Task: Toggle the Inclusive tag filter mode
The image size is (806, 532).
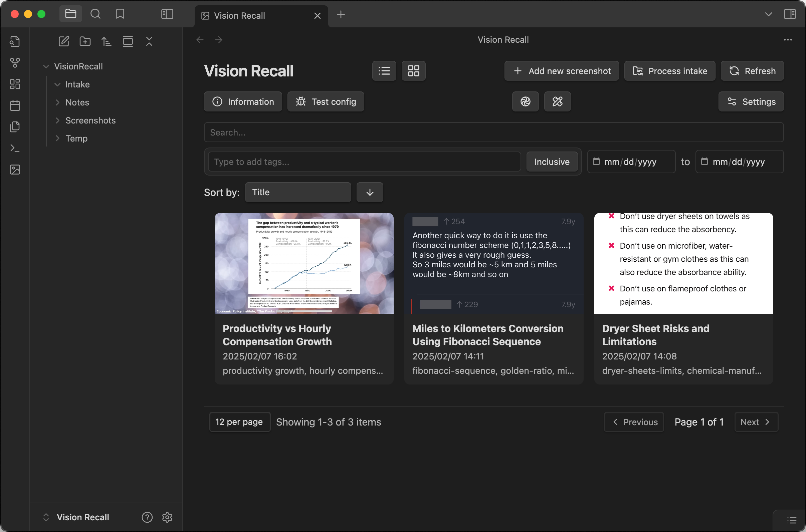Action: pyautogui.click(x=552, y=162)
